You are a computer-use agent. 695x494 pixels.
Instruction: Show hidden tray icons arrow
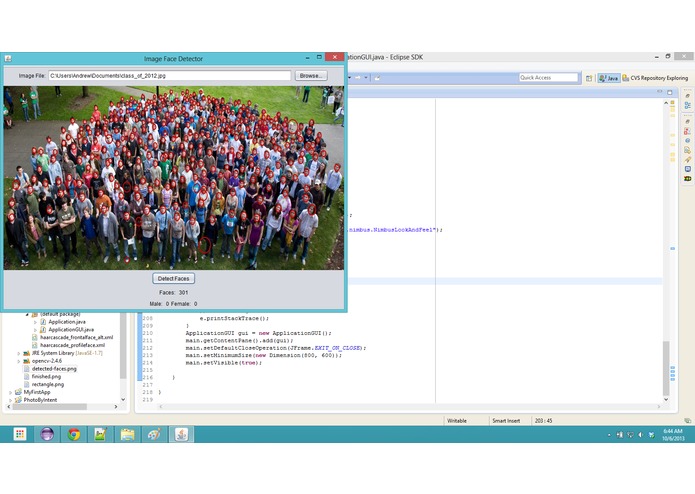coord(609,435)
